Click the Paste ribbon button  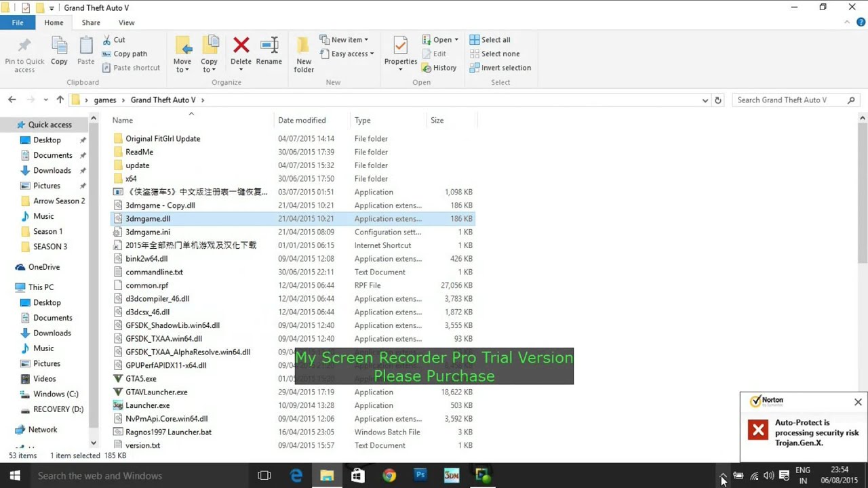coord(86,52)
